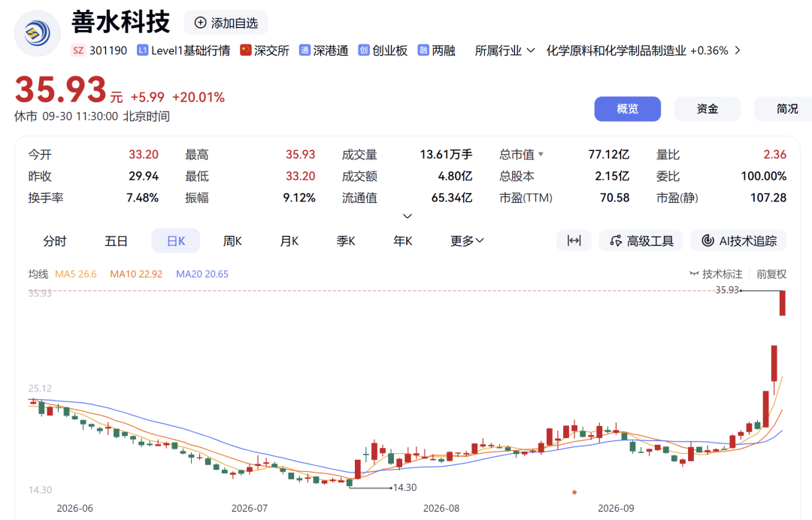This screenshot has height=520, width=812.
Task: Open the 高级工具 button
Action: click(641, 240)
